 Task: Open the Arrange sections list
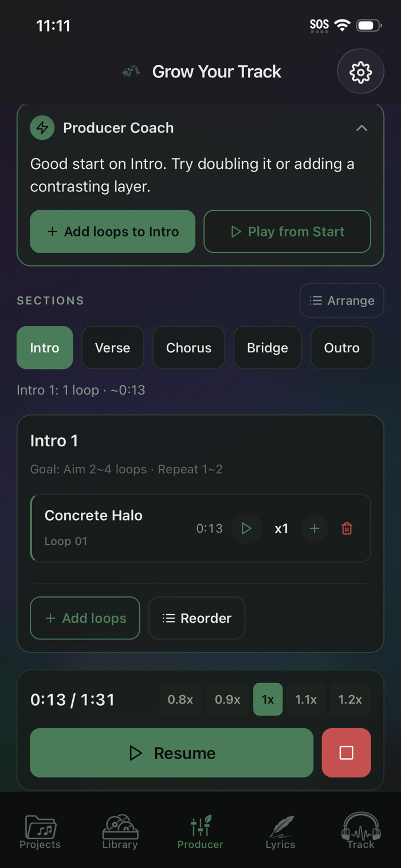341,300
